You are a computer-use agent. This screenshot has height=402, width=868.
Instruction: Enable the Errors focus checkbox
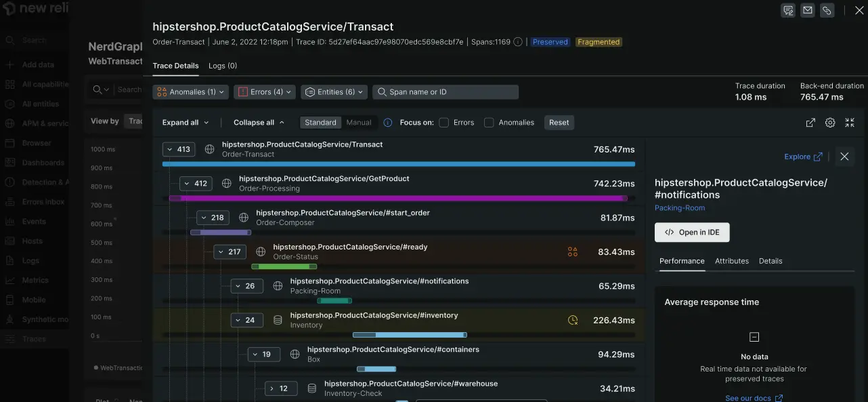click(x=444, y=123)
